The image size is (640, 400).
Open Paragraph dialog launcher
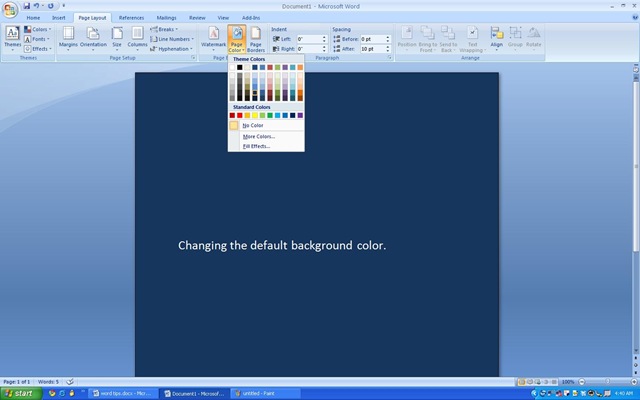390,58
